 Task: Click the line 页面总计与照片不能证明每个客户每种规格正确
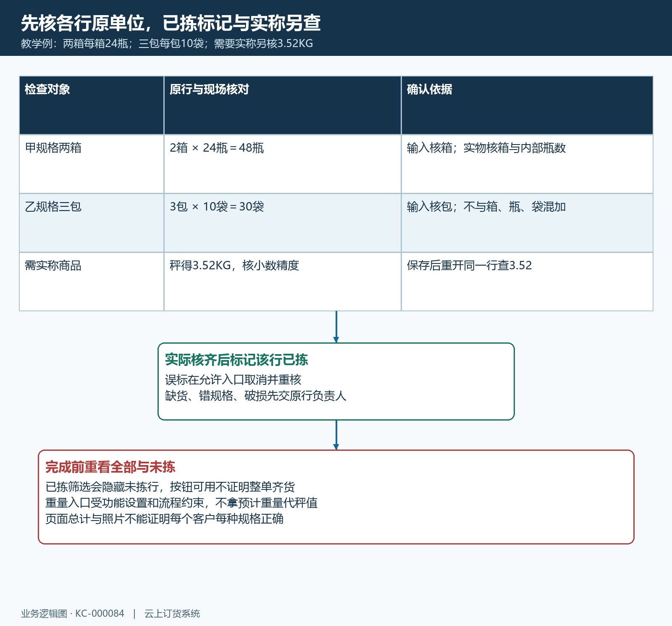point(164,519)
